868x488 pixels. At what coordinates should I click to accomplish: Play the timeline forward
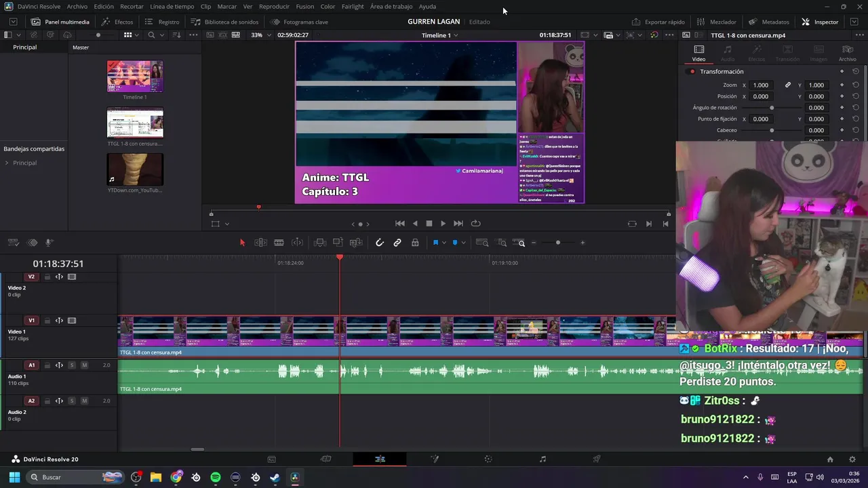tap(443, 224)
